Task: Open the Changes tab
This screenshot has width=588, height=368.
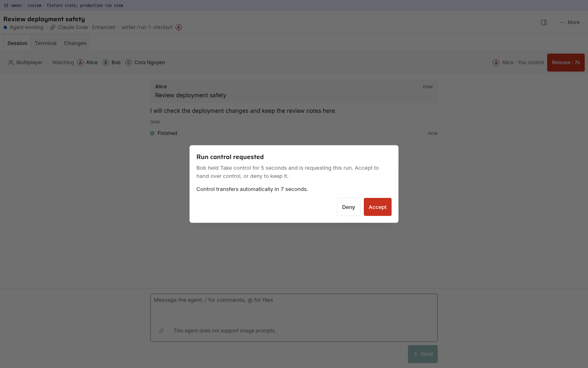Action: (x=75, y=43)
